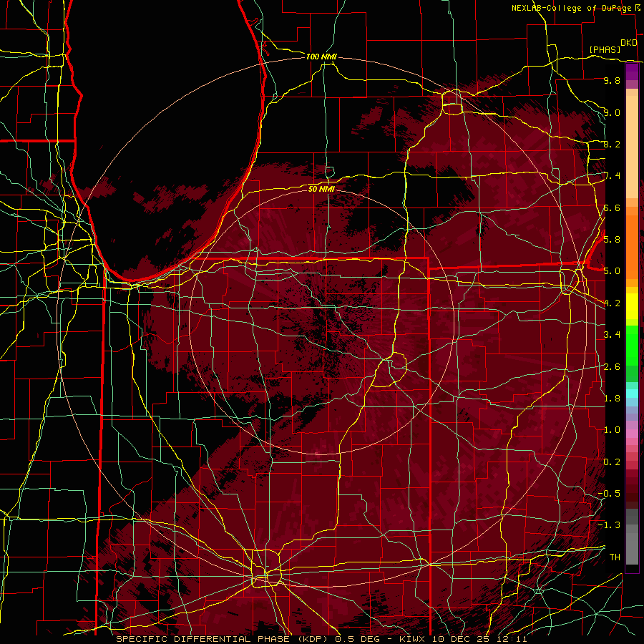Pick the bright yellow color bar segment
The height and width of the screenshot is (644, 644).
click(x=632, y=306)
